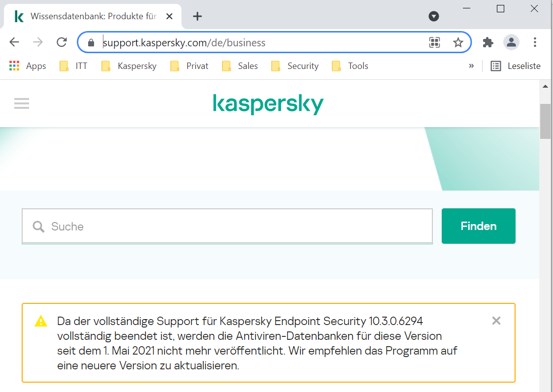Close the Wissensdatenbank tab
Screen dimensions: 553x392
(169, 16)
